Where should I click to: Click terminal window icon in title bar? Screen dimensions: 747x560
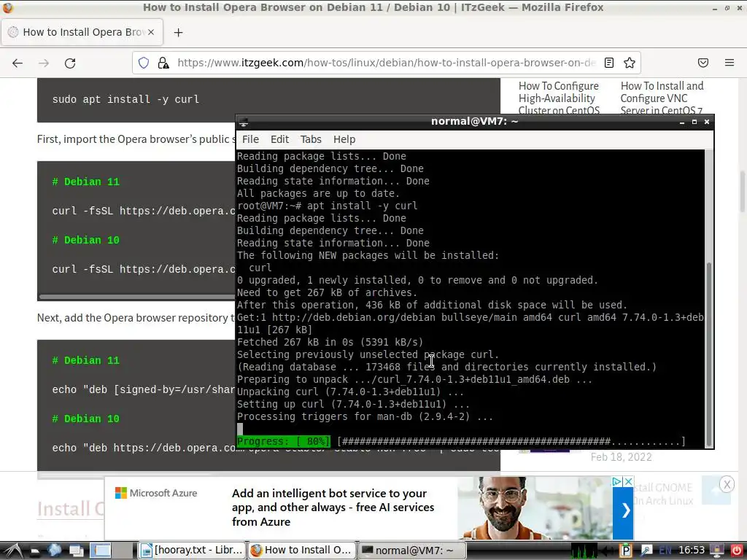(x=244, y=122)
